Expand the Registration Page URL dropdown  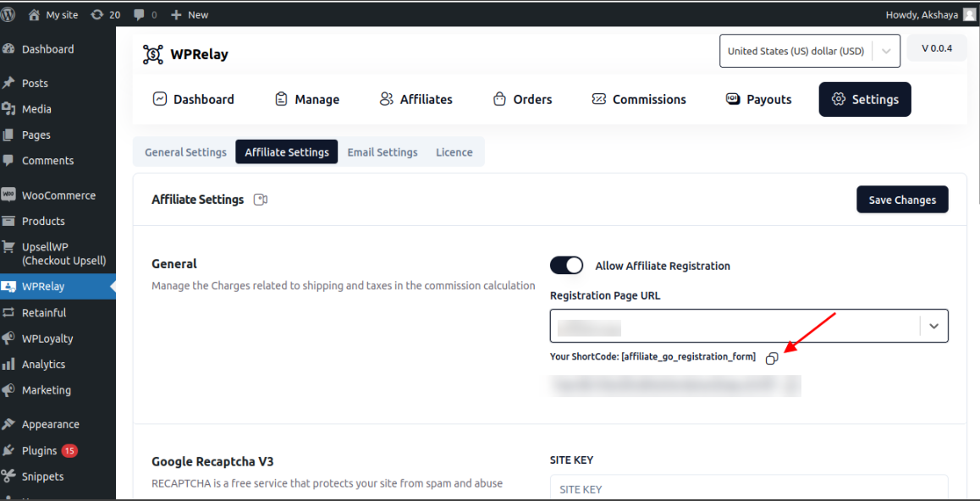pyautogui.click(x=933, y=326)
